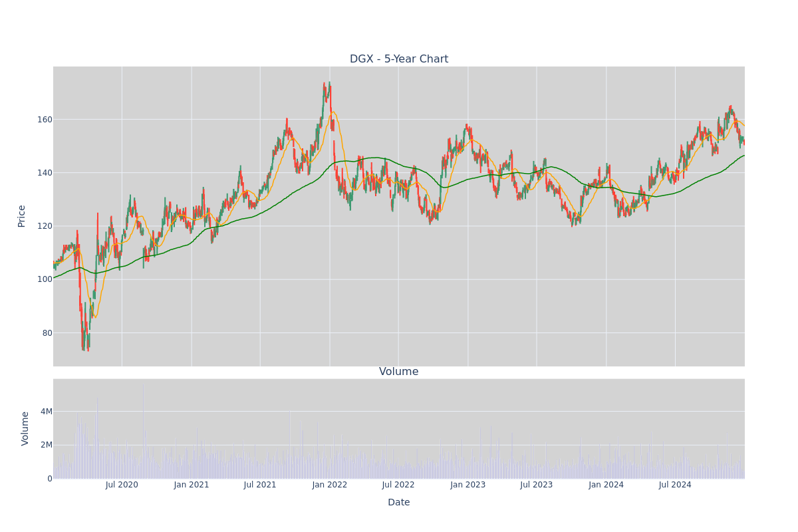Click the 120 price tick label
This screenshot has height=532, width=798.
pos(45,226)
